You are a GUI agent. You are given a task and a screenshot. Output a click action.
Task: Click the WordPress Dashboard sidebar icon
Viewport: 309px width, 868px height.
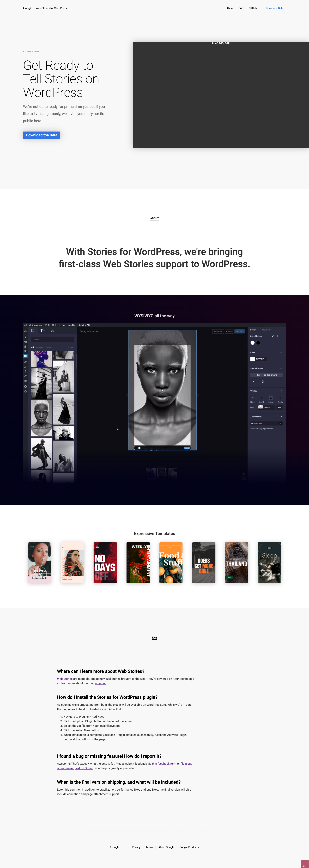click(25, 331)
